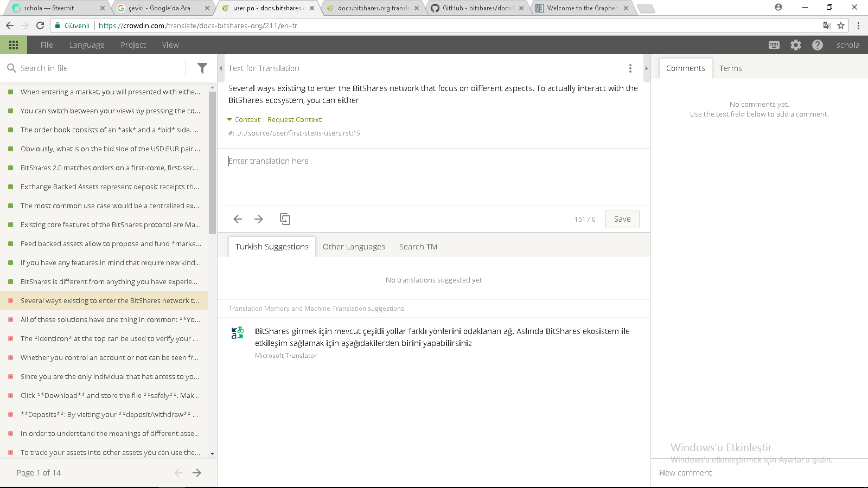Collapse the left strings panel arrow
The height and width of the screenshot is (488, 868).
(221, 68)
